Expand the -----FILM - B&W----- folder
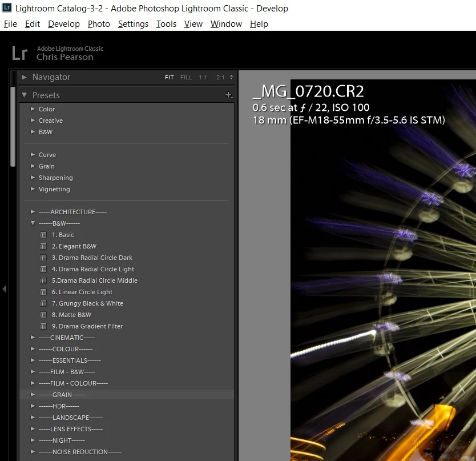Viewport: 476px width, 461px height. click(33, 372)
